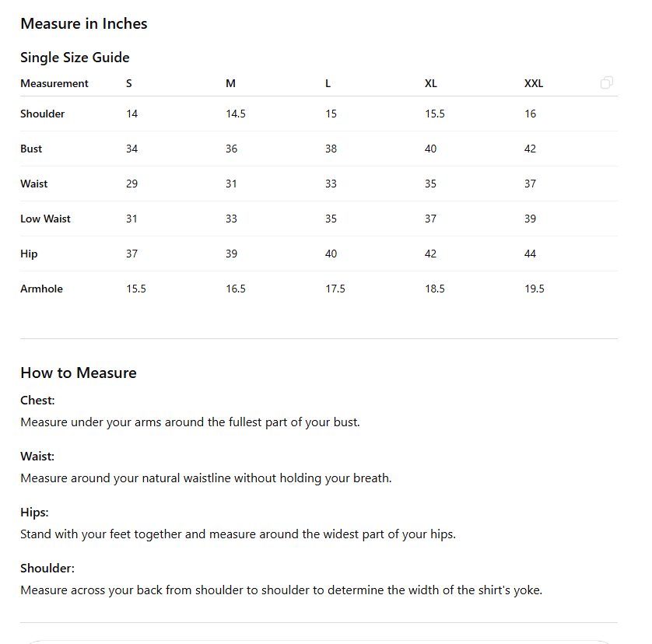Click the Low Waist value 31 for size S
This screenshot has height=644, width=652.
131,219
